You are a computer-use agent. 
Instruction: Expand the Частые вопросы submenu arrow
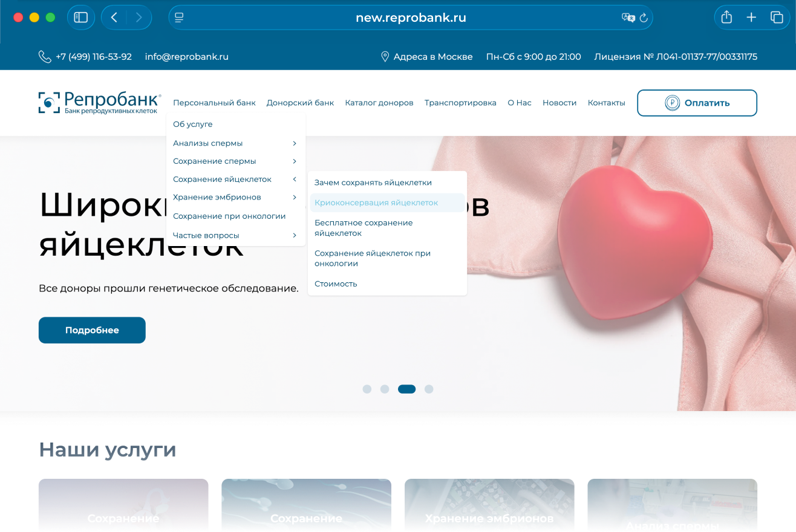(295, 235)
